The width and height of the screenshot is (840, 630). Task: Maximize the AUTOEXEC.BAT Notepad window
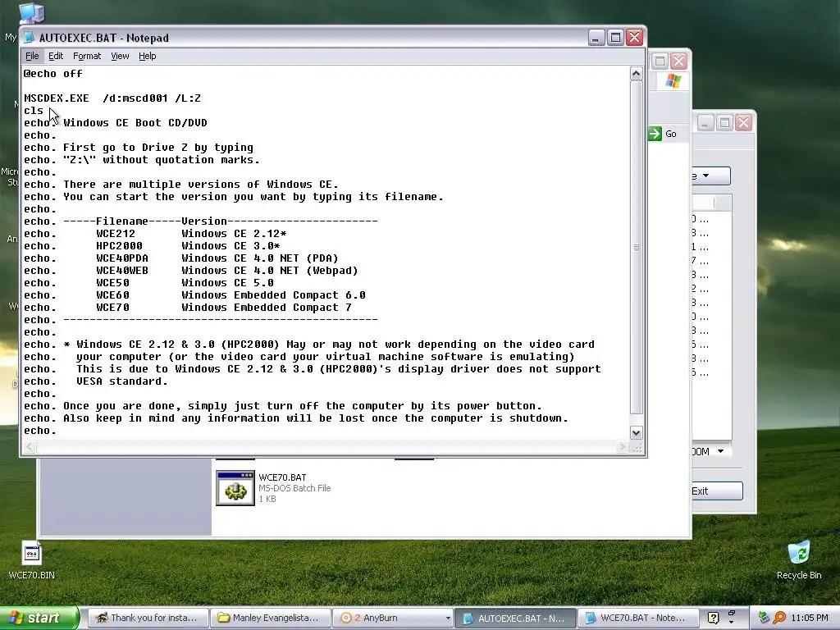tap(615, 38)
